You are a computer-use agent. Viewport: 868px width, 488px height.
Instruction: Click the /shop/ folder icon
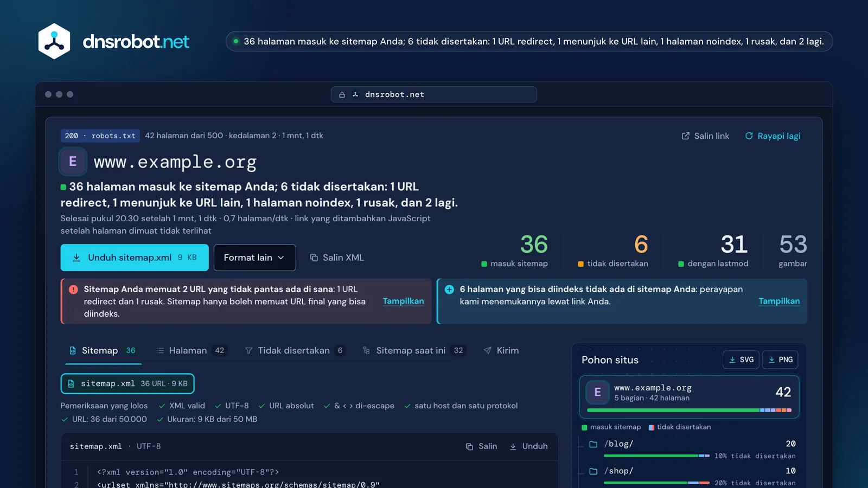[593, 471]
